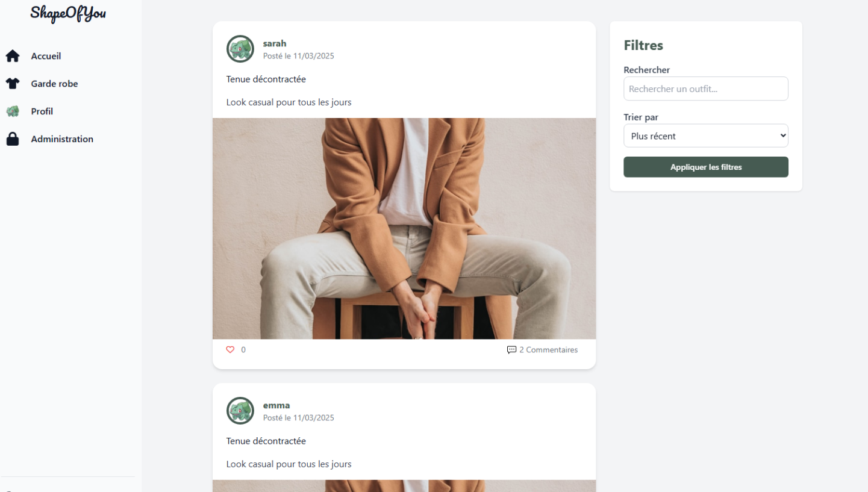This screenshot has height=492, width=868.
Task: Click the ShapeOfYou logo
Action: click(x=68, y=13)
